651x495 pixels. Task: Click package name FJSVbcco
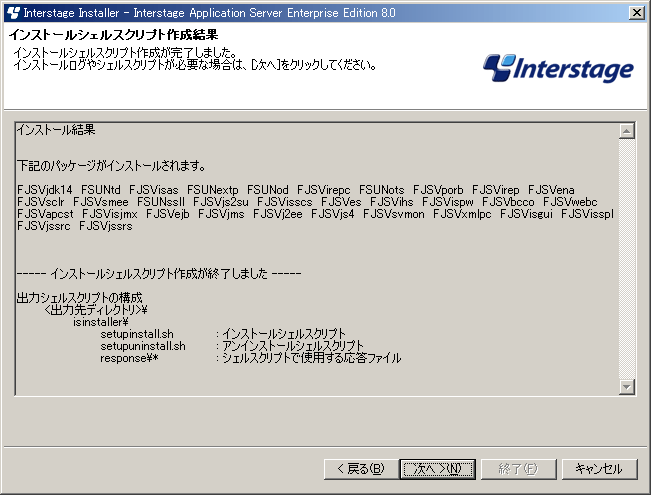[508, 202]
